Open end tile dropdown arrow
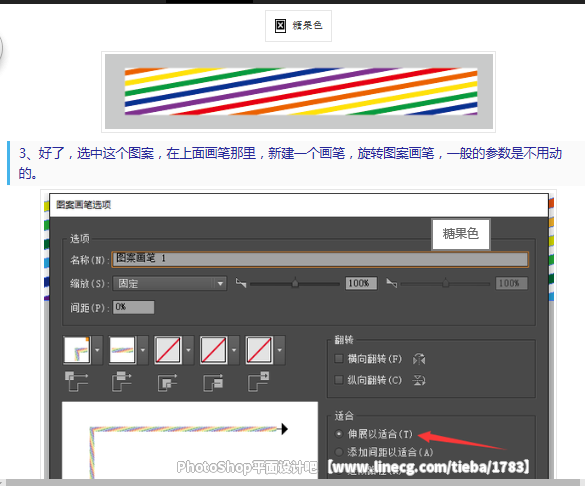 tap(279, 350)
